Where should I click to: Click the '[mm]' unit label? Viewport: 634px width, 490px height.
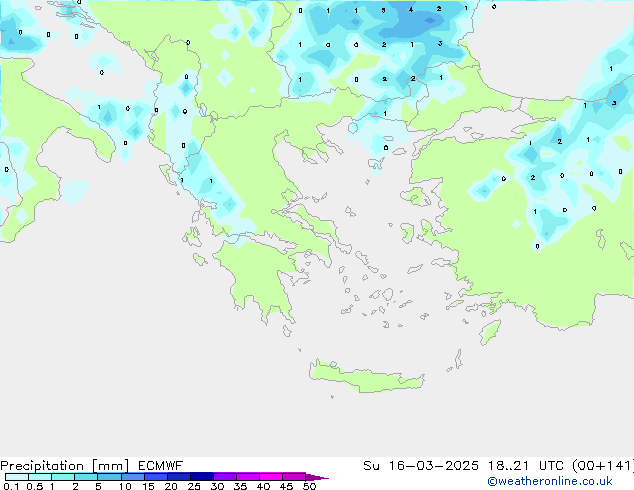(x=111, y=466)
